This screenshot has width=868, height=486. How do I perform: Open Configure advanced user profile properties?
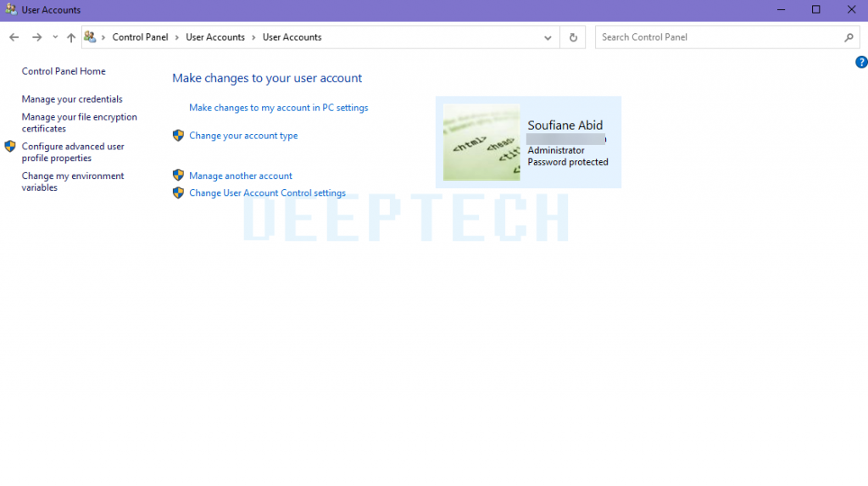pyautogui.click(x=73, y=152)
